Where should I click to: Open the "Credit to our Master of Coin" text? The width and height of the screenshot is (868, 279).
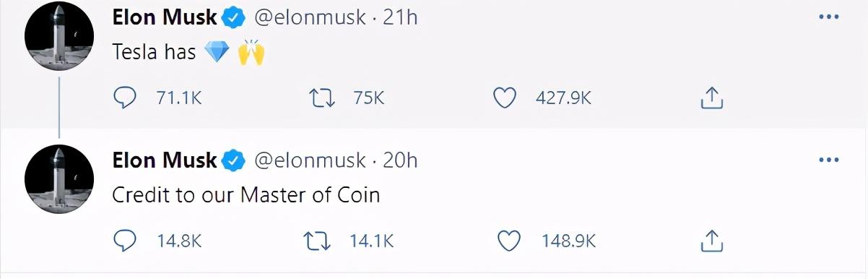pyautogui.click(x=246, y=194)
